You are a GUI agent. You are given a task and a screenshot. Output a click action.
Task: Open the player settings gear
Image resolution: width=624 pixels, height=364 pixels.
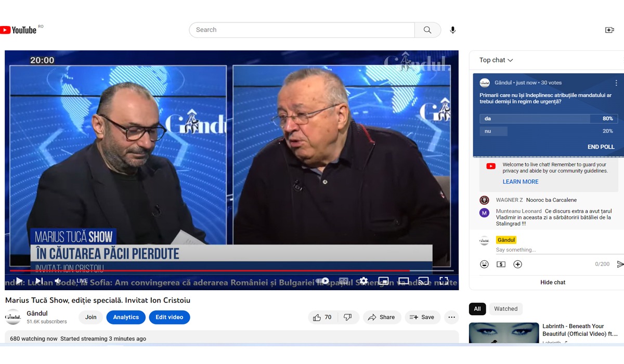coord(363,281)
